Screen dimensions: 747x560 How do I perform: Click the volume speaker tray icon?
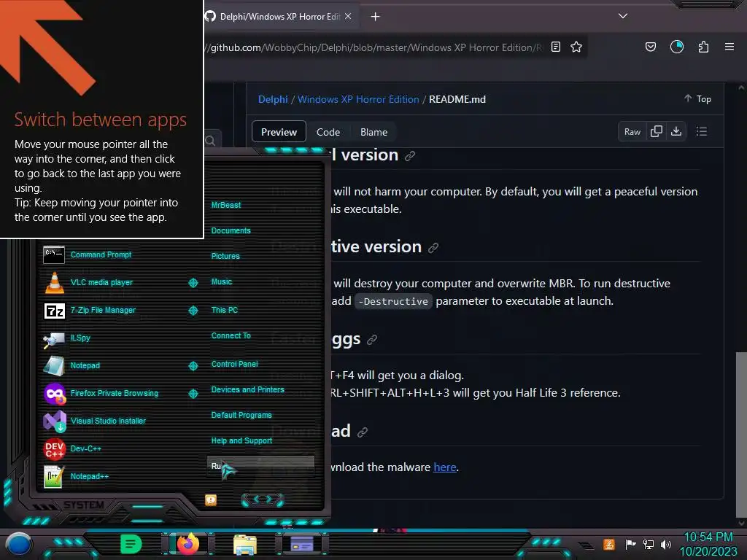pyautogui.click(x=666, y=544)
